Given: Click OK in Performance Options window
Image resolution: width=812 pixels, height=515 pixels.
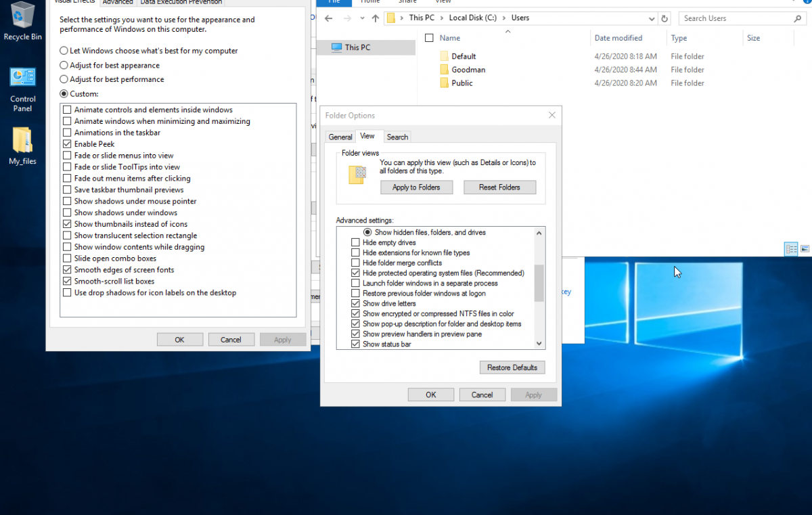Looking at the screenshot, I should [x=179, y=340].
